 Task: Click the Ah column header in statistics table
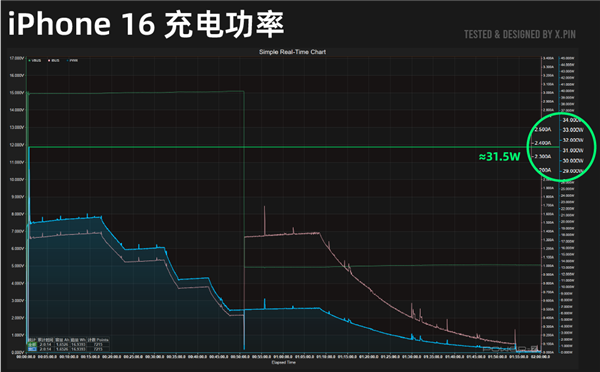coord(62,340)
